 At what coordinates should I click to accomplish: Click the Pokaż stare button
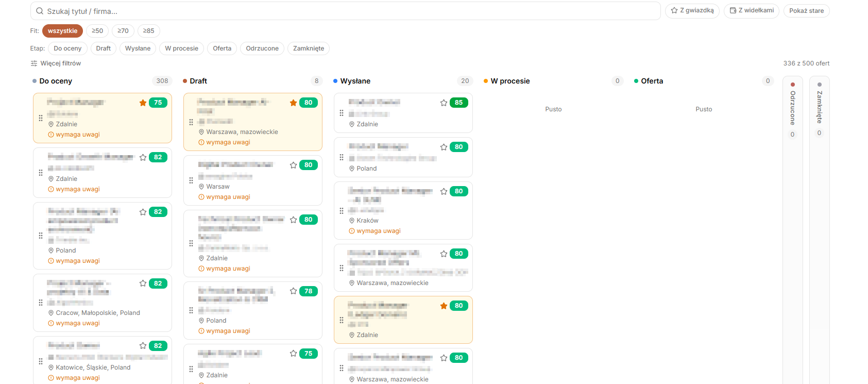point(806,11)
